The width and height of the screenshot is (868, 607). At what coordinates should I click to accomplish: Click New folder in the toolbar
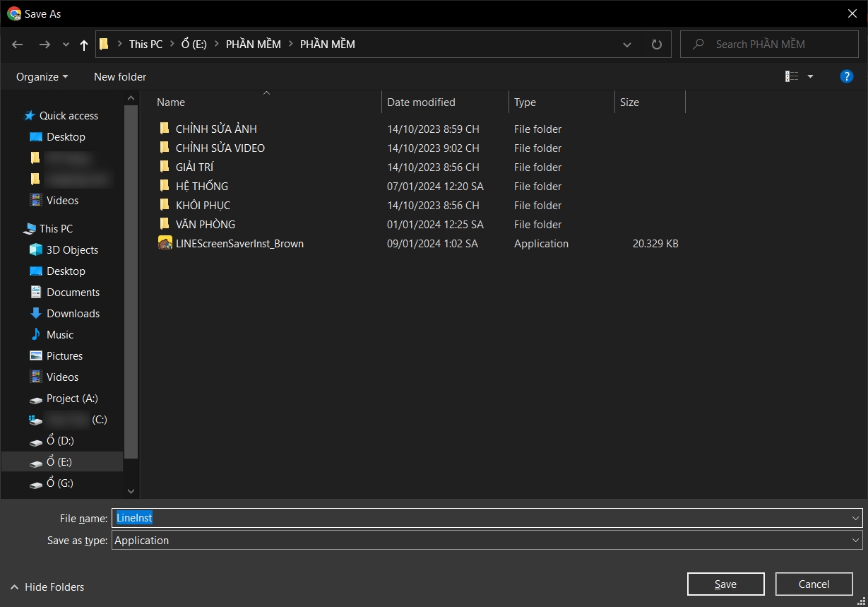point(120,76)
